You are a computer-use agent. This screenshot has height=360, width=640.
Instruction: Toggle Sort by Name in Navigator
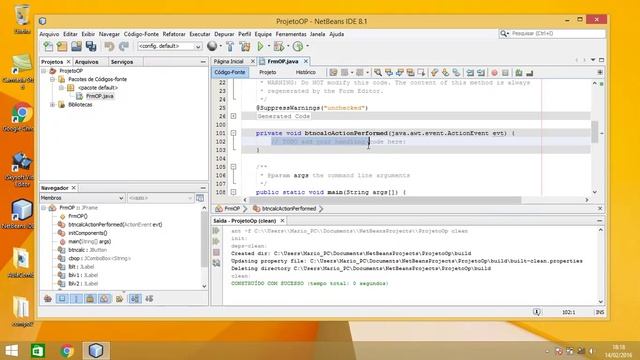(x=135, y=299)
